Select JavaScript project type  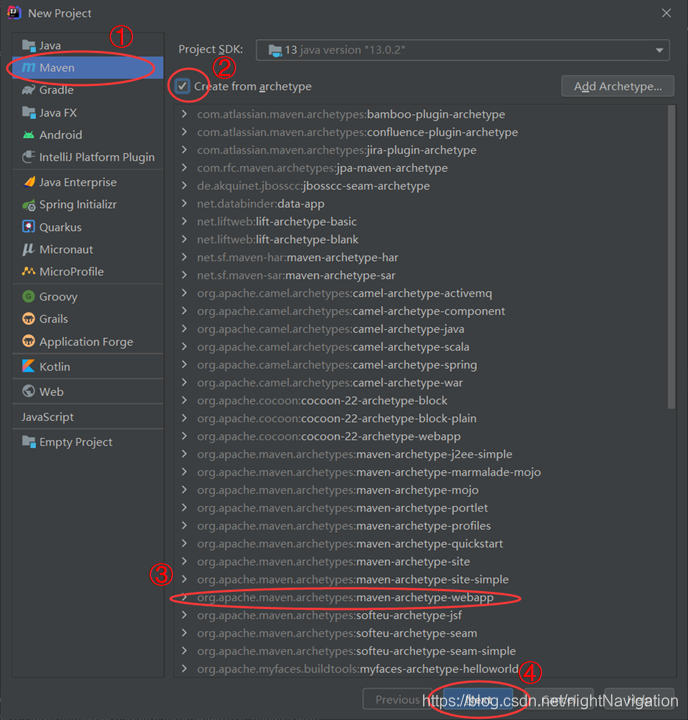pyautogui.click(x=88, y=417)
